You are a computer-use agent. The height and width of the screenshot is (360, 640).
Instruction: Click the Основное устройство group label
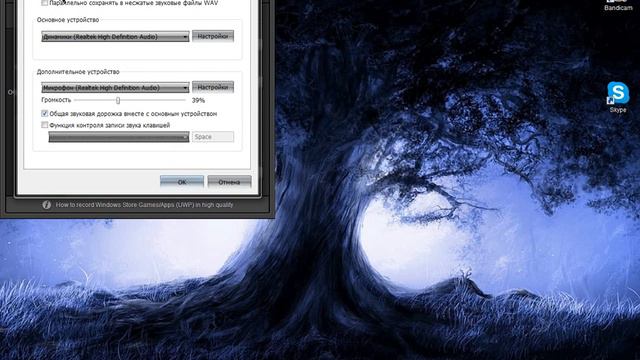(68, 20)
